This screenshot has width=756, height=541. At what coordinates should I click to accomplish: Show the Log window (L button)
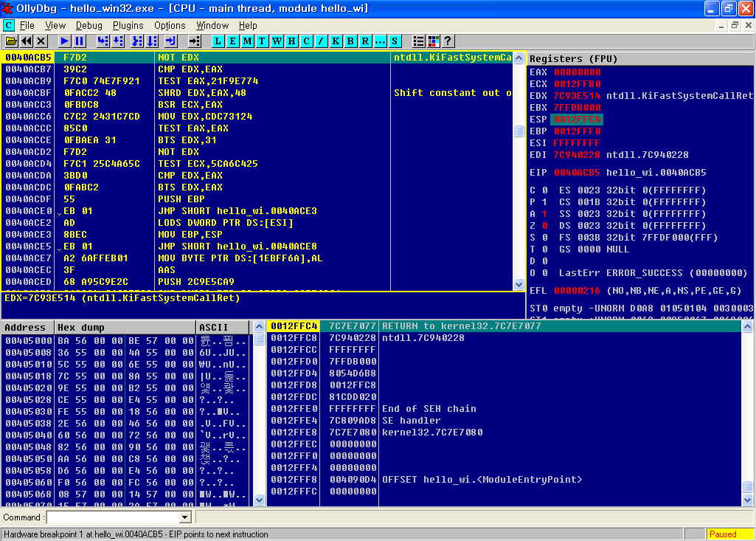pyautogui.click(x=218, y=41)
